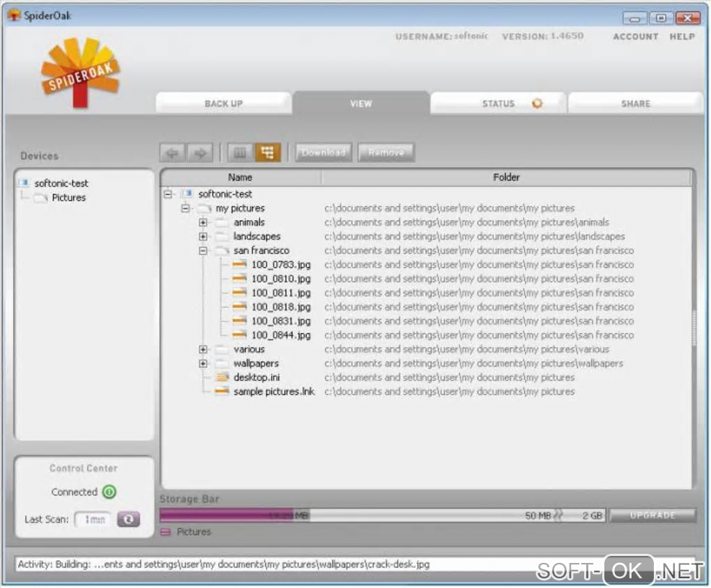The height and width of the screenshot is (588, 711).
Task: Select 100_0810.jpg file name
Action: point(281,279)
